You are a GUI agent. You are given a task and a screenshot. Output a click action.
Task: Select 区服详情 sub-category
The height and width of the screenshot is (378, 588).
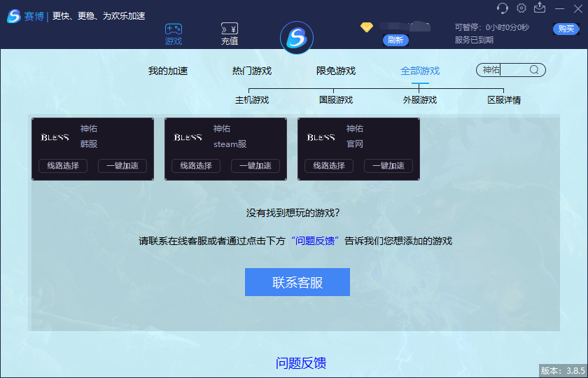tap(504, 100)
